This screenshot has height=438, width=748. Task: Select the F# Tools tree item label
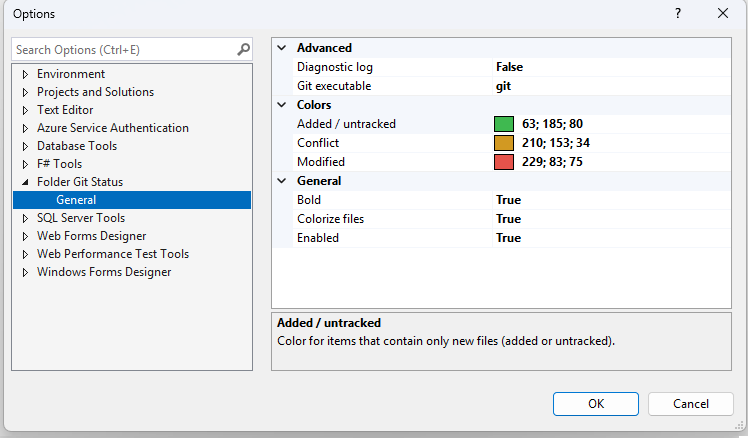pyautogui.click(x=60, y=164)
